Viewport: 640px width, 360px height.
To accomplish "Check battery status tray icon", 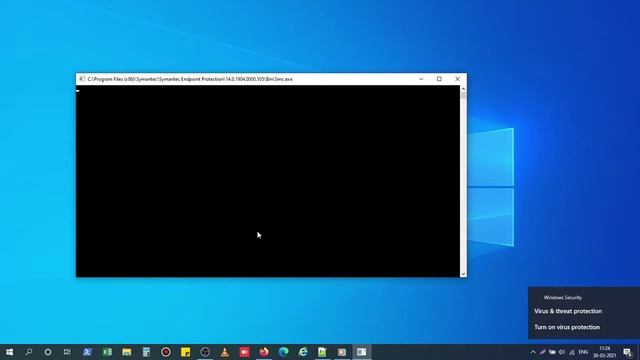I will [x=552, y=352].
